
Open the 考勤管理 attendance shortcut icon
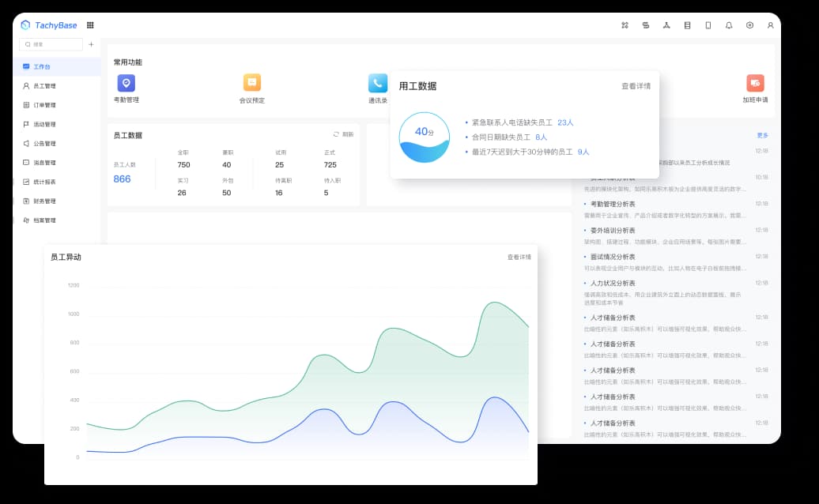[x=126, y=83]
